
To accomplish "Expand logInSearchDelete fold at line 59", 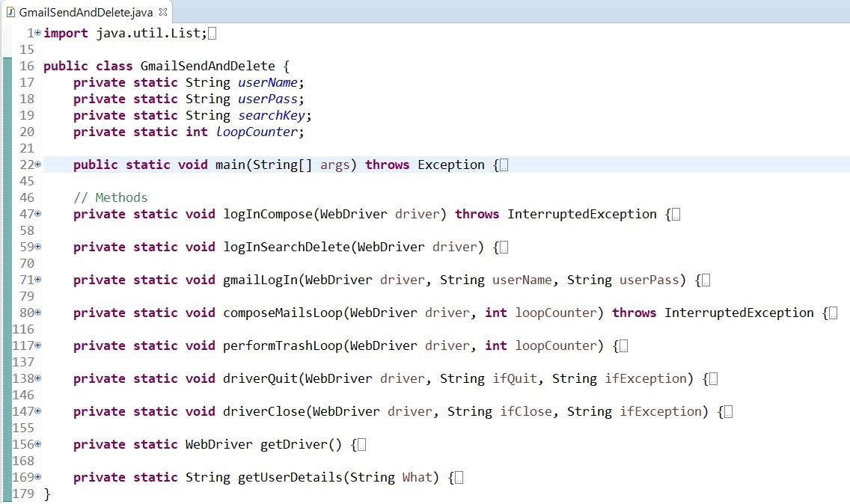I will 37,247.
